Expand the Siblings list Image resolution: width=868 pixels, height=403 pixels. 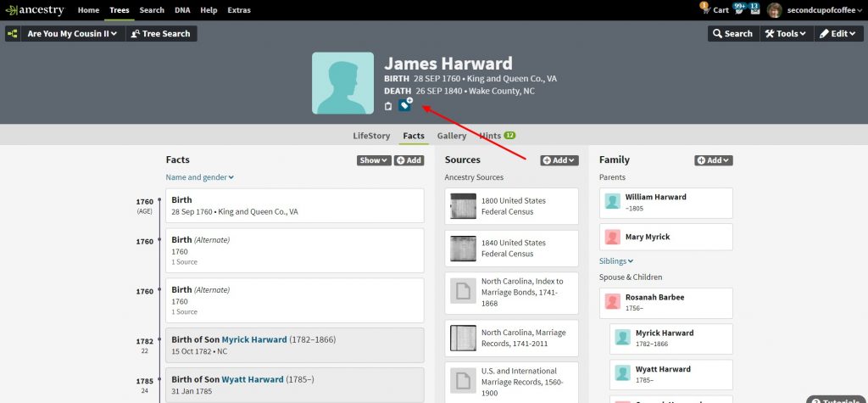click(616, 261)
